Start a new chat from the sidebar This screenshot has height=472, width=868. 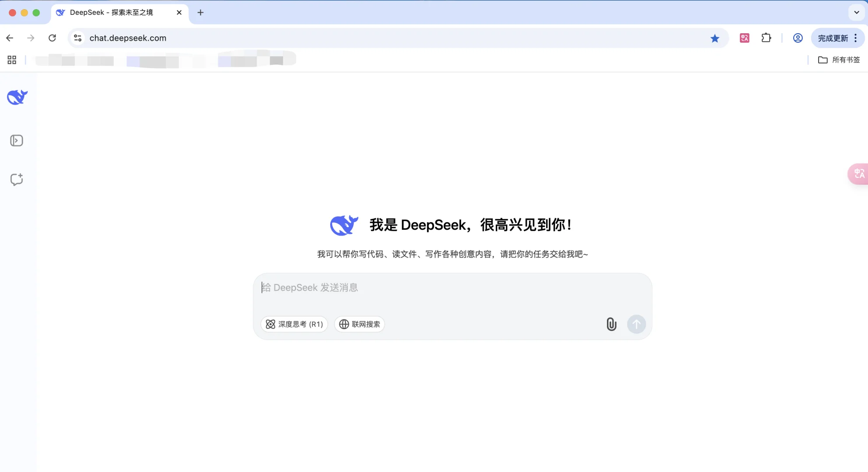17,179
